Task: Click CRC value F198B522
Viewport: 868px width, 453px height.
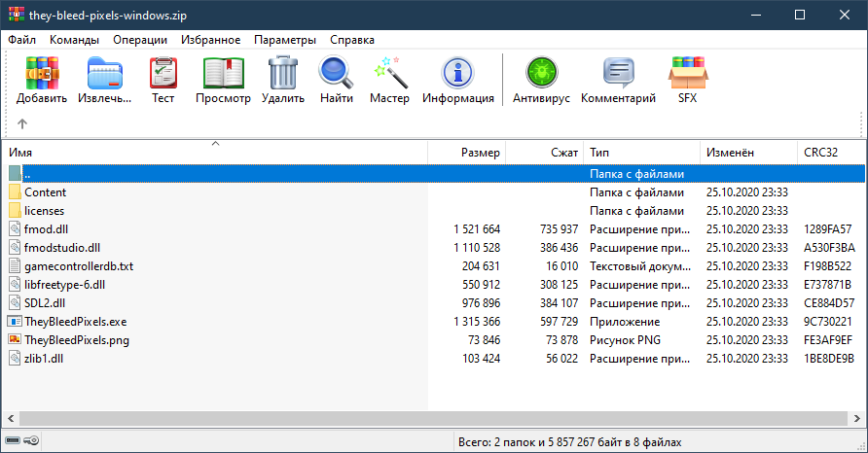Action: tap(827, 266)
